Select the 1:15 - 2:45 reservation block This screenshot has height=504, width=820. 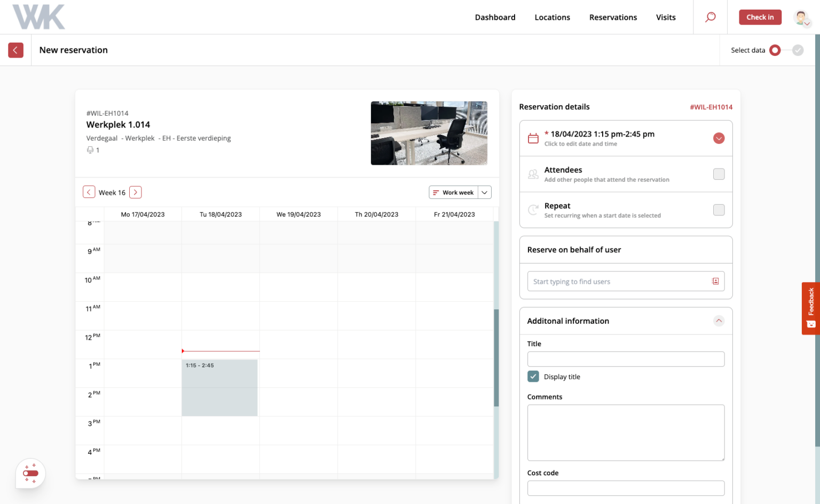click(x=219, y=387)
